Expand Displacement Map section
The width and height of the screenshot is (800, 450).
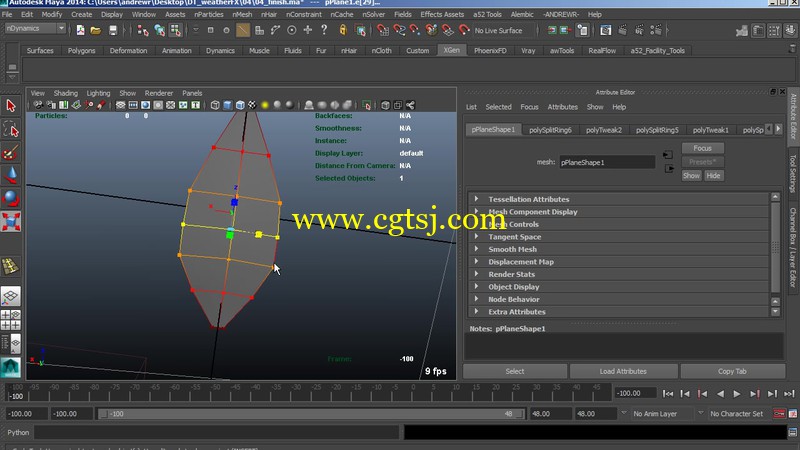coord(477,261)
